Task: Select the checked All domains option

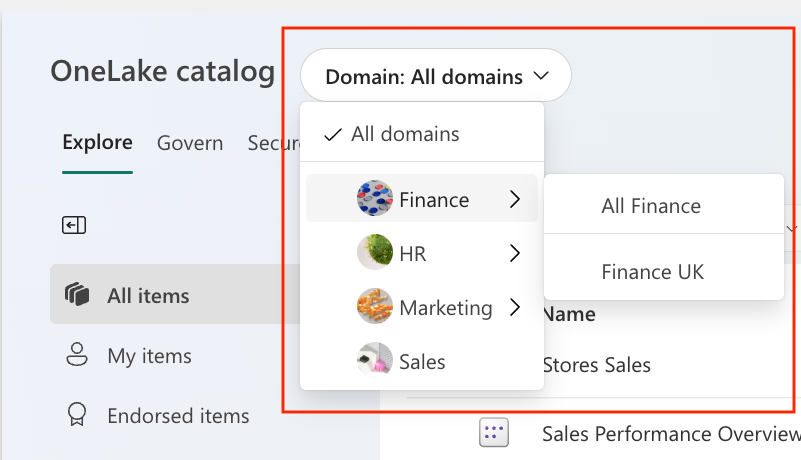Action: 405,134
